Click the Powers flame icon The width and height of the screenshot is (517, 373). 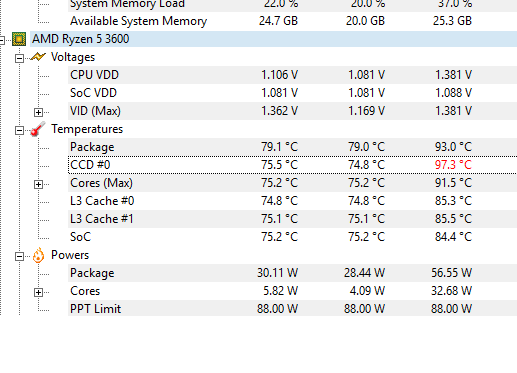coord(39,255)
